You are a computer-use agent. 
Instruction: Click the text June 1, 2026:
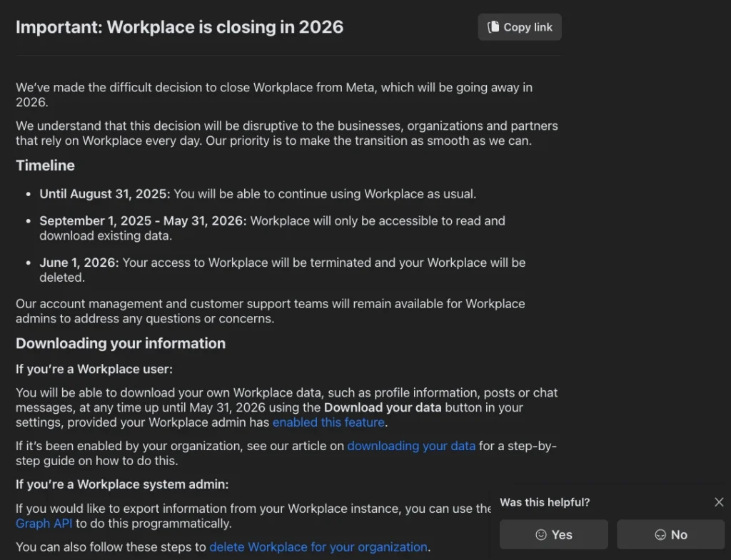point(79,263)
